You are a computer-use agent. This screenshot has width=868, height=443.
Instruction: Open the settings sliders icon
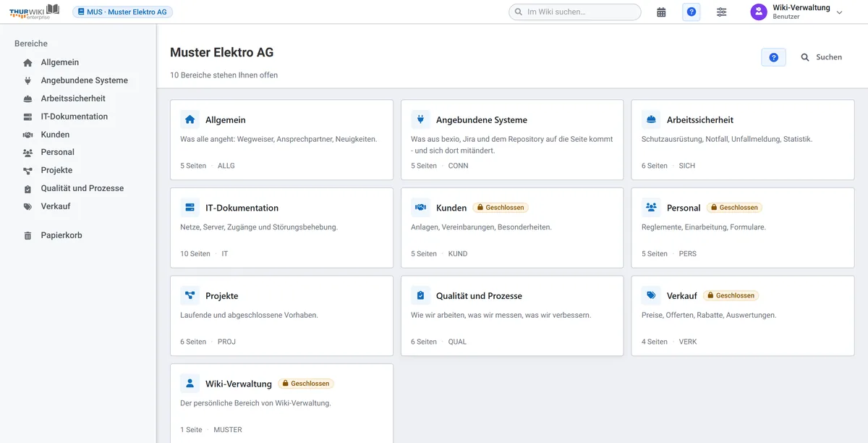(x=721, y=12)
